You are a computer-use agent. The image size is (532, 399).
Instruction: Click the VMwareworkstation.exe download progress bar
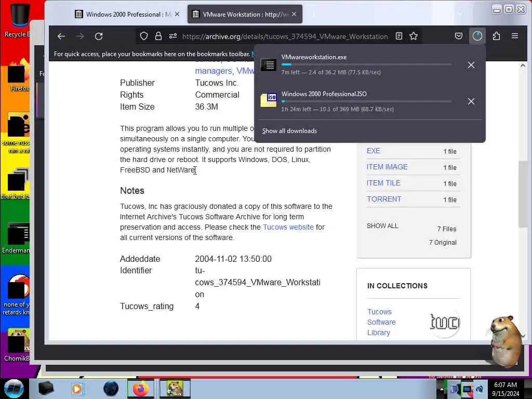366,64
